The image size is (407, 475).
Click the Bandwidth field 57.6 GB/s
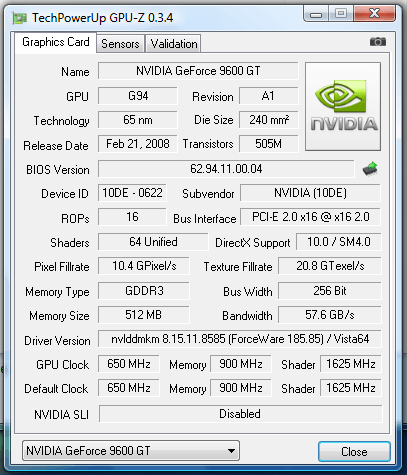[x=330, y=315]
